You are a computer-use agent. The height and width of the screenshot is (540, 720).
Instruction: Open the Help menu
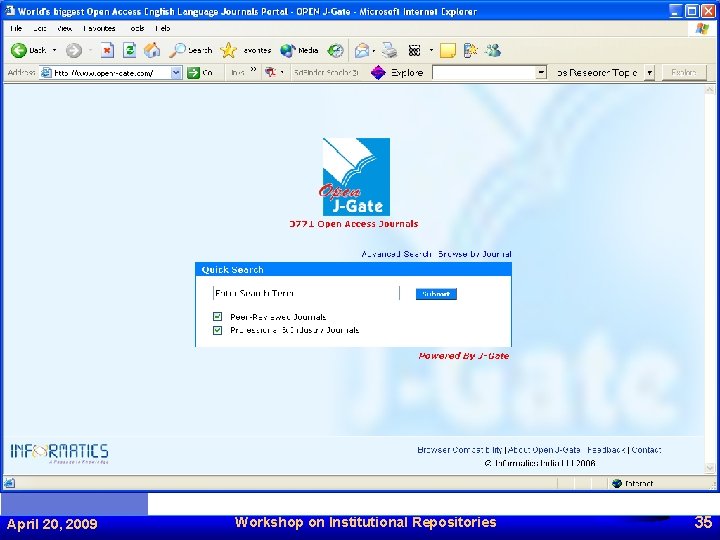coord(163,28)
